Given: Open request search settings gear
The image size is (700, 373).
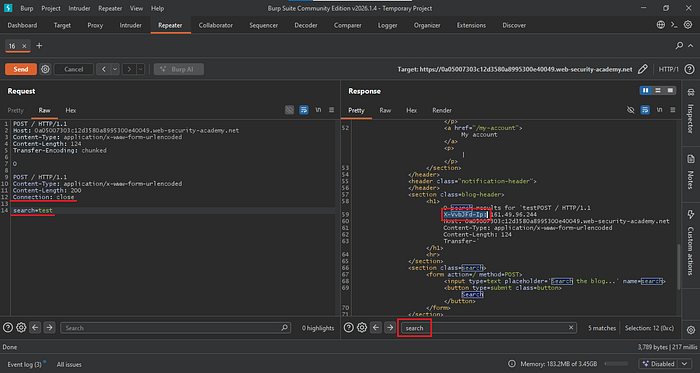Looking at the screenshot, I should (21, 328).
